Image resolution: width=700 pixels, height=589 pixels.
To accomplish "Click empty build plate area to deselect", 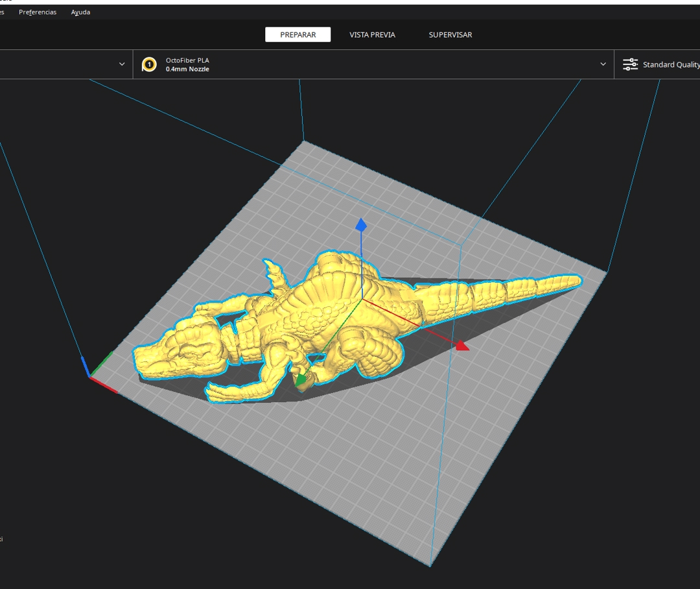I will 389,467.
